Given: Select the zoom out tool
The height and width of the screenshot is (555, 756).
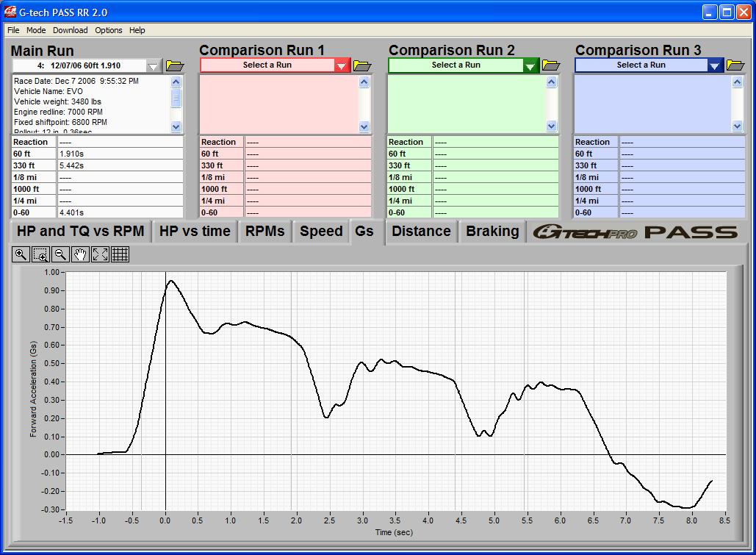Looking at the screenshot, I should pyautogui.click(x=61, y=254).
